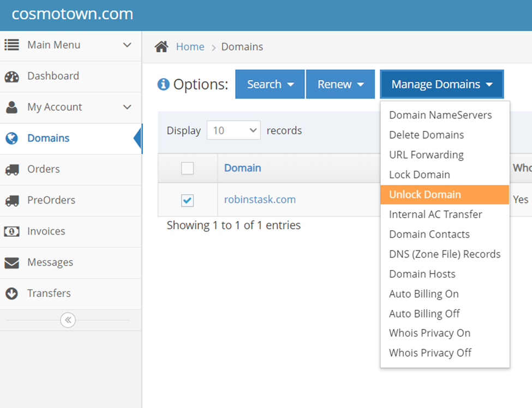Click the Dashboard gauge icon
The height and width of the screenshot is (408, 532).
(x=11, y=76)
